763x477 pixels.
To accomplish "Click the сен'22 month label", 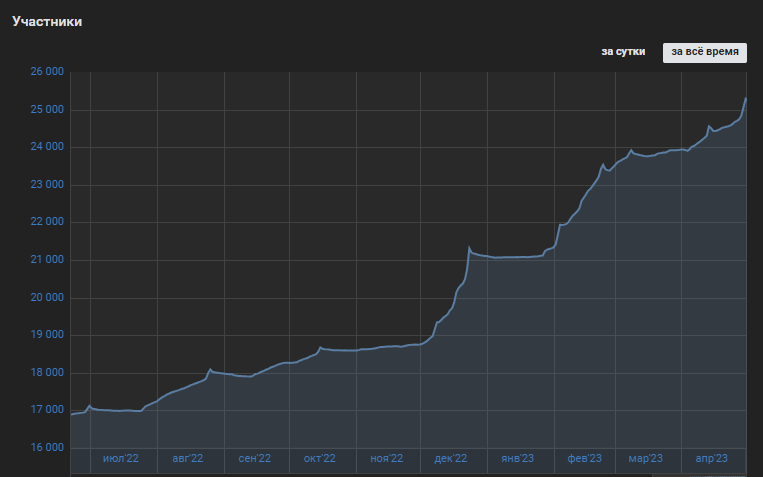I will [x=255, y=459].
